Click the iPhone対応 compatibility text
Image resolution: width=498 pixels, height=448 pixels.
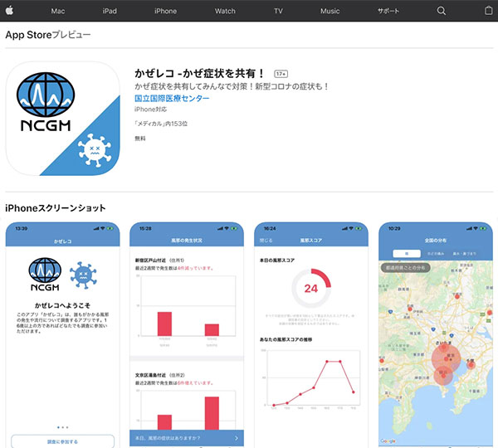click(x=150, y=110)
